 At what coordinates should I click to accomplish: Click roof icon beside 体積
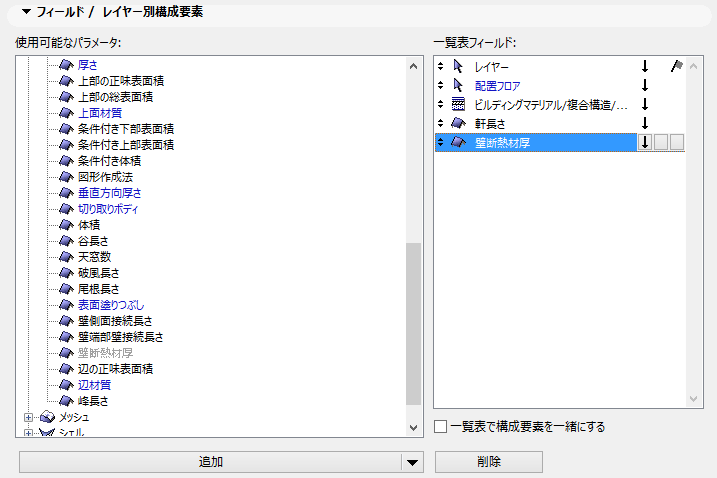(66, 225)
